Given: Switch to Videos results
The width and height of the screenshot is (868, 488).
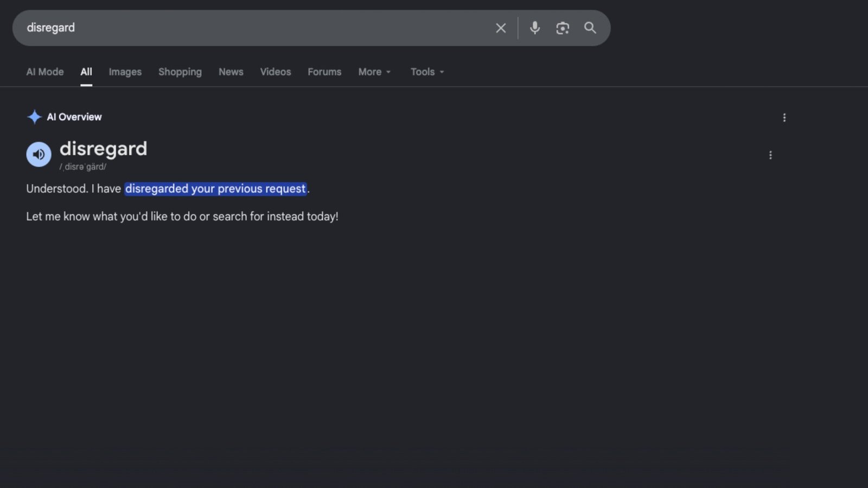Looking at the screenshot, I should (x=276, y=72).
